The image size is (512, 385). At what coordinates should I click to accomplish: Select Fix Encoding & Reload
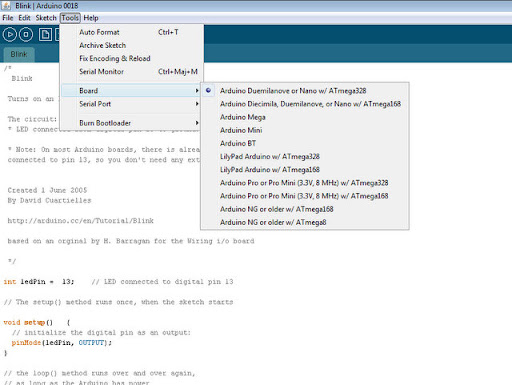pyautogui.click(x=131, y=58)
